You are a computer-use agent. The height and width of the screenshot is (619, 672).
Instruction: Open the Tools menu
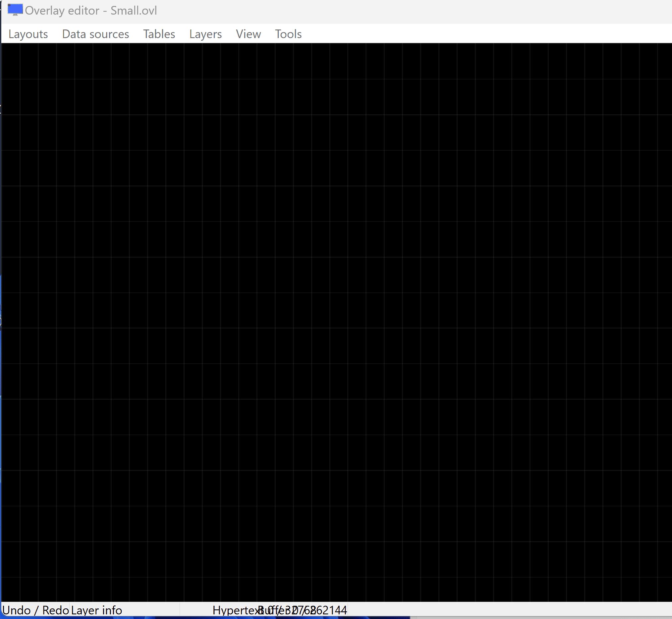tap(288, 34)
